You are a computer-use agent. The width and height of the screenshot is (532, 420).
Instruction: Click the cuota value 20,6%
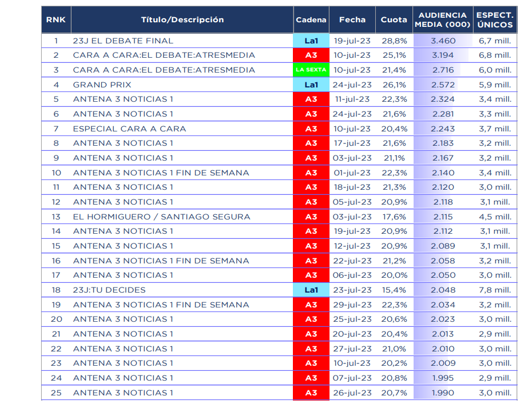(x=394, y=319)
